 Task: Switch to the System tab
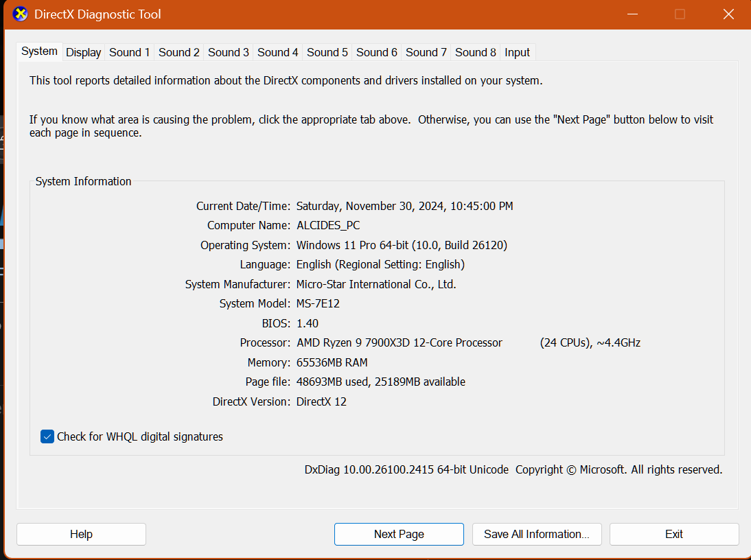tap(39, 51)
